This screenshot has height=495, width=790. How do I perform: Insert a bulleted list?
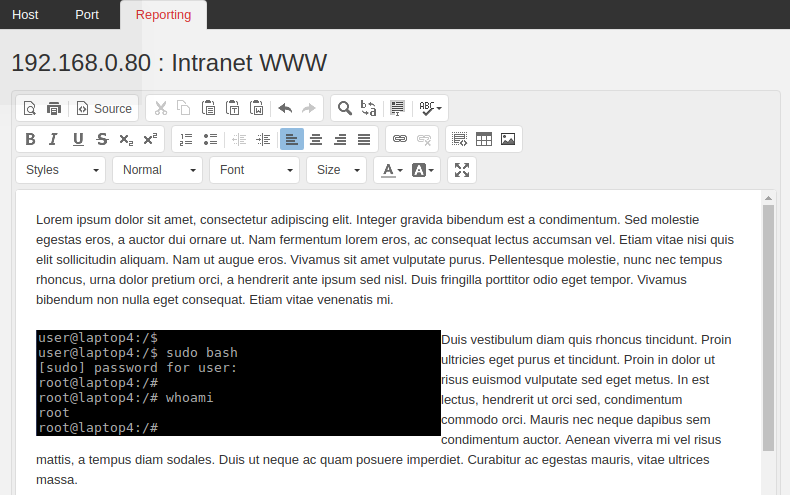pos(211,139)
